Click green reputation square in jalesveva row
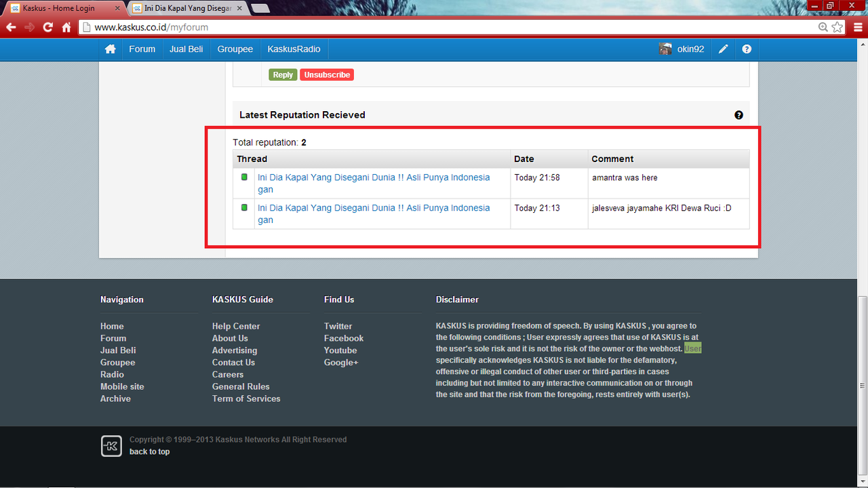The image size is (868, 488). click(244, 207)
